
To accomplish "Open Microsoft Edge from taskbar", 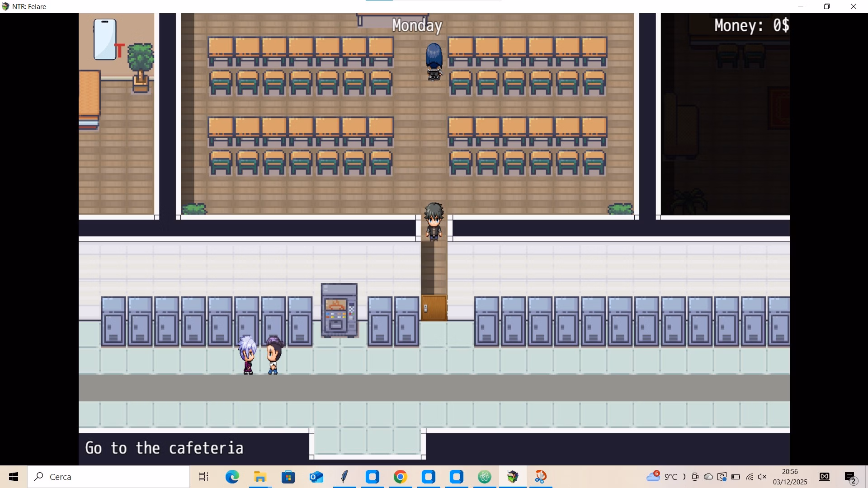I will [x=232, y=477].
